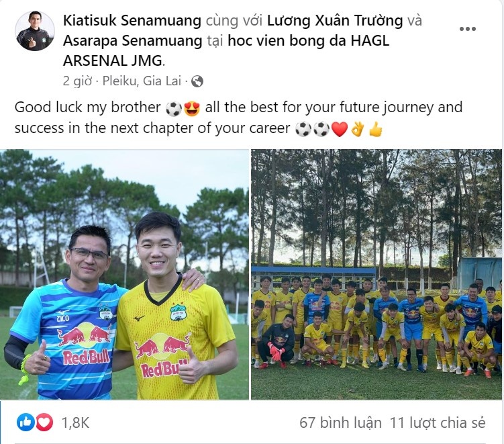504x444 pixels.
Task: Open the three-dot post options menu
Action: pos(467,29)
